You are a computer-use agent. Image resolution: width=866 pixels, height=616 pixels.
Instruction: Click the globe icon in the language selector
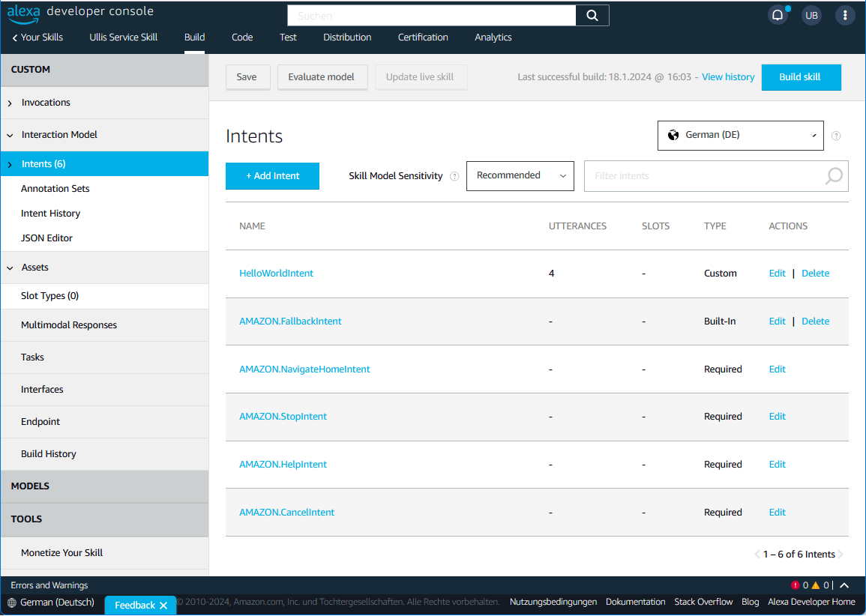(673, 135)
